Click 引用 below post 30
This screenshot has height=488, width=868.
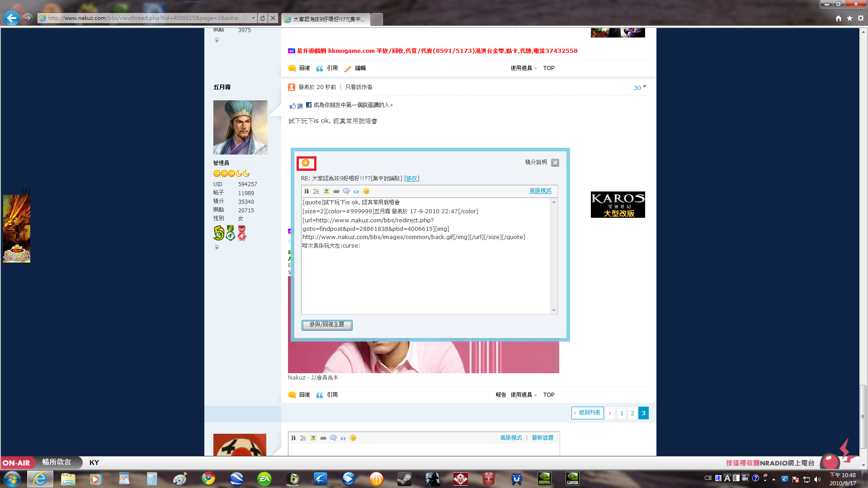[x=327, y=395]
